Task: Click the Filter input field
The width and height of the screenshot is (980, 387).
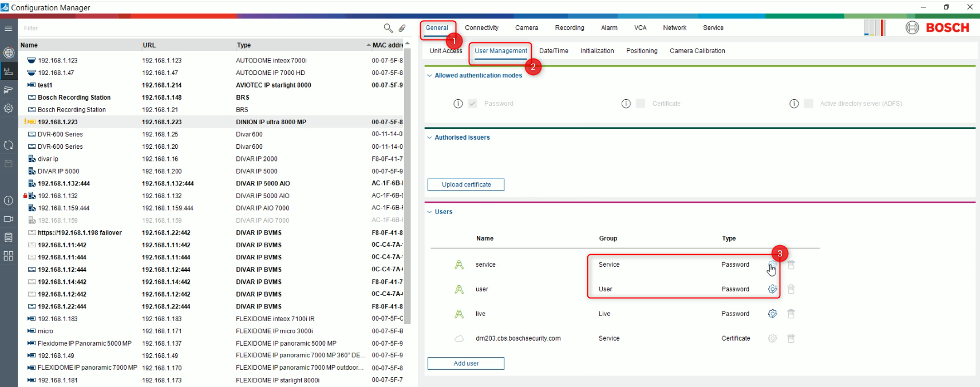Action: [x=200, y=28]
